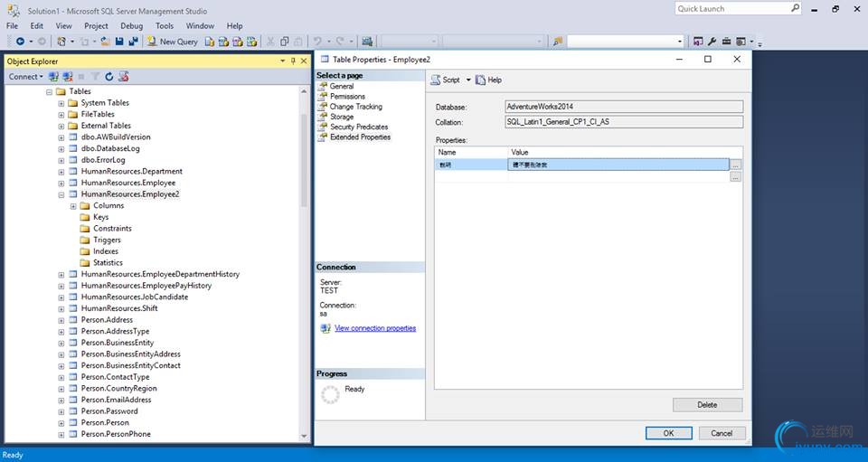Open the Properties wrench icon in toolbar
Screen dimensions: 868x462
click(712, 42)
